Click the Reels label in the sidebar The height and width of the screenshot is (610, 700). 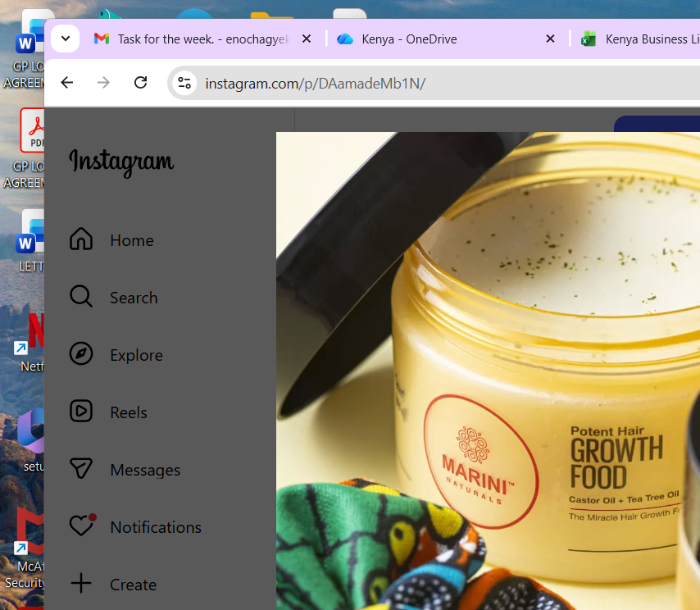point(129,412)
